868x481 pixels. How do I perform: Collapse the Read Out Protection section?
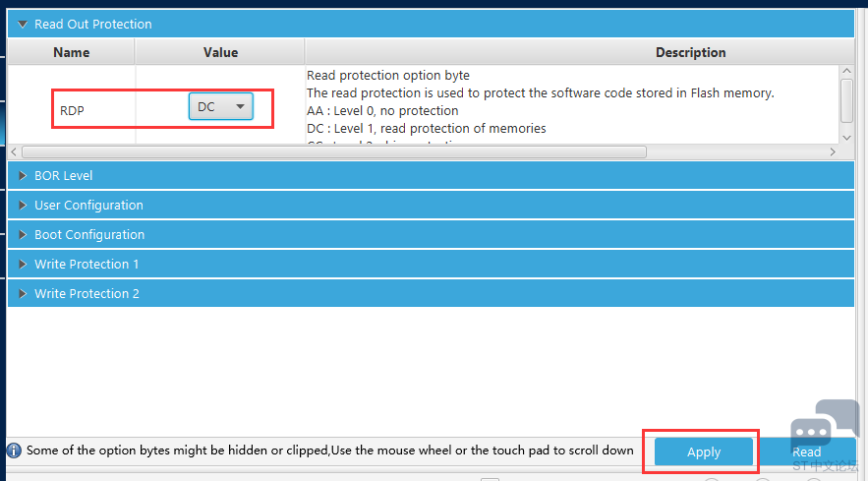(23, 24)
